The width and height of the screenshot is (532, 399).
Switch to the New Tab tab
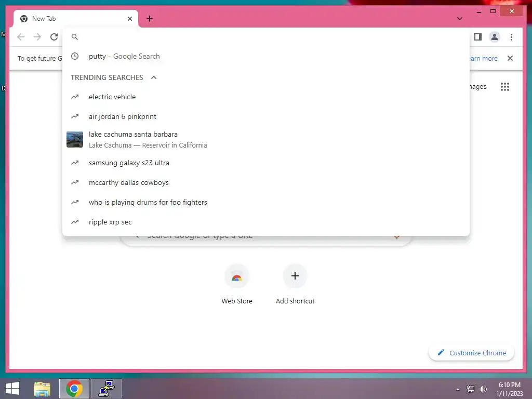(x=76, y=19)
